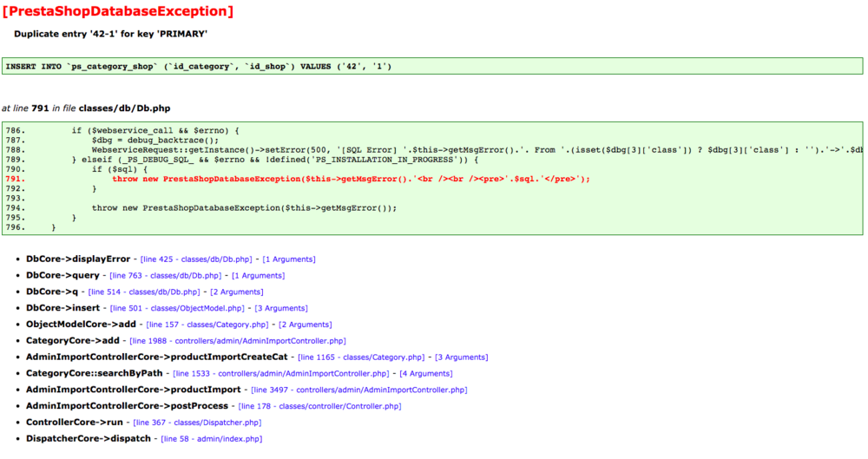868x459 pixels.
Task: Click the classes/db/Db.php file name in caption
Action: click(124, 108)
